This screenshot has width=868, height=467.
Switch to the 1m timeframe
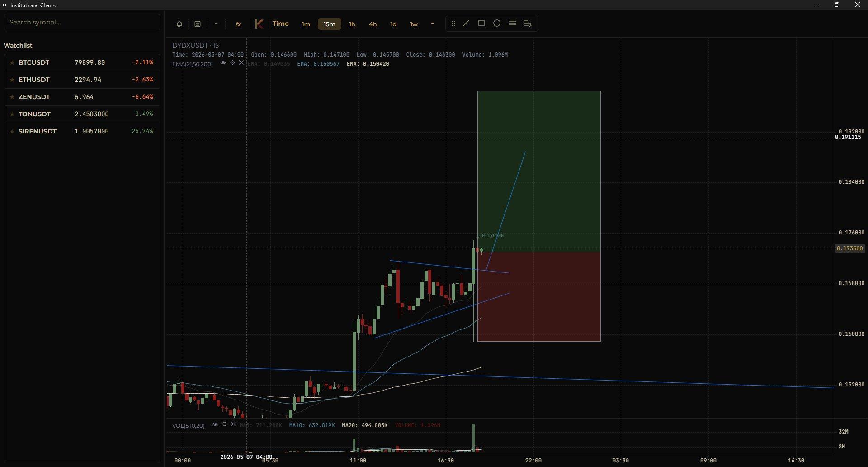coord(306,24)
